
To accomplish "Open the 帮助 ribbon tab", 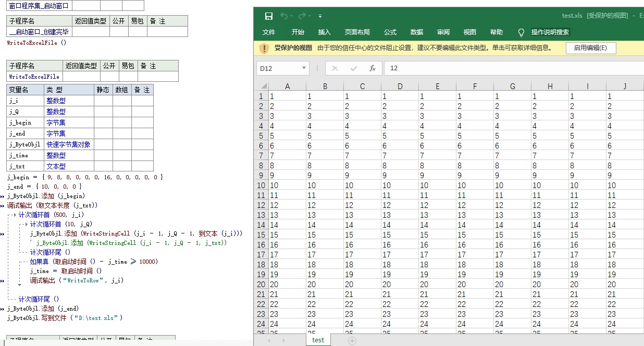I will coord(497,32).
